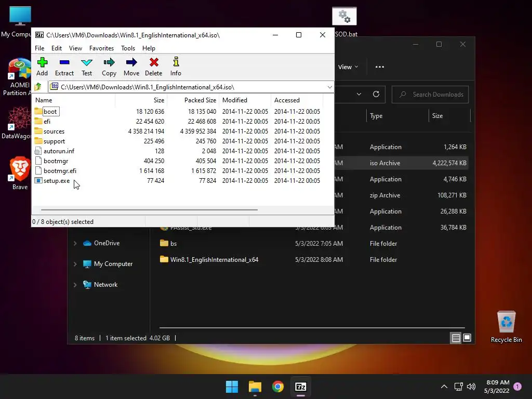Image resolution: width=532 pixels, height=399 pixels.
Task: Open the Tools menu
Action: (x=128, y=48)
